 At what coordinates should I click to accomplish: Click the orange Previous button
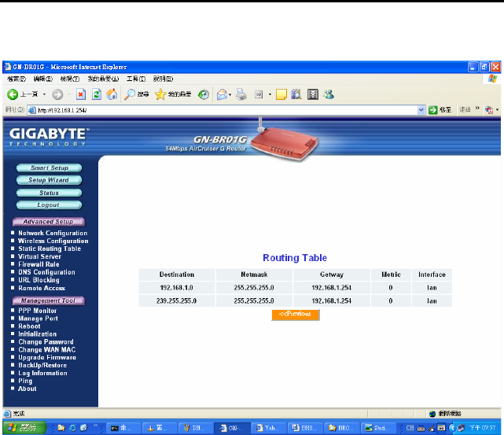(x=296, y=315)
